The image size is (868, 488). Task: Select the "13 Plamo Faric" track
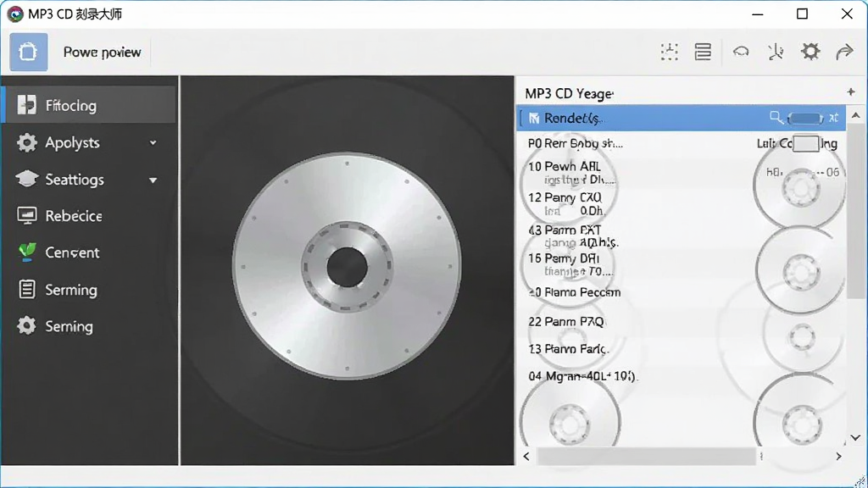[x=569, y=349]
